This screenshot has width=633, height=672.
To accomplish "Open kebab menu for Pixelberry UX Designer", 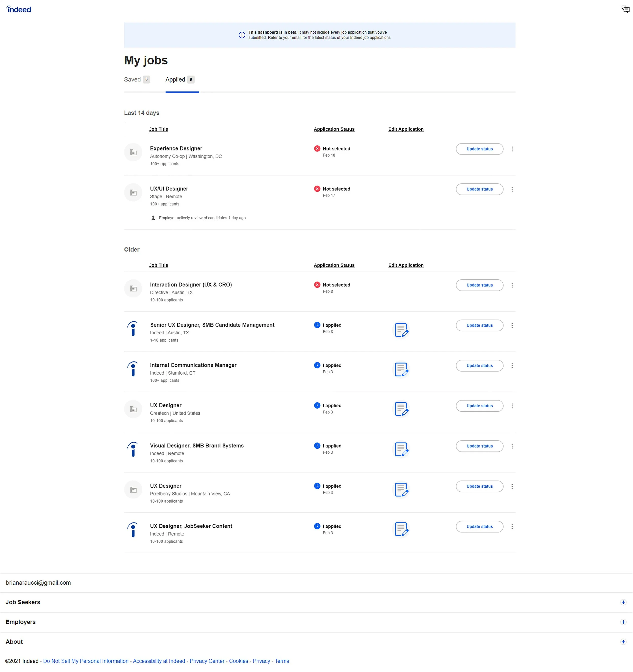I will [512, 486].
